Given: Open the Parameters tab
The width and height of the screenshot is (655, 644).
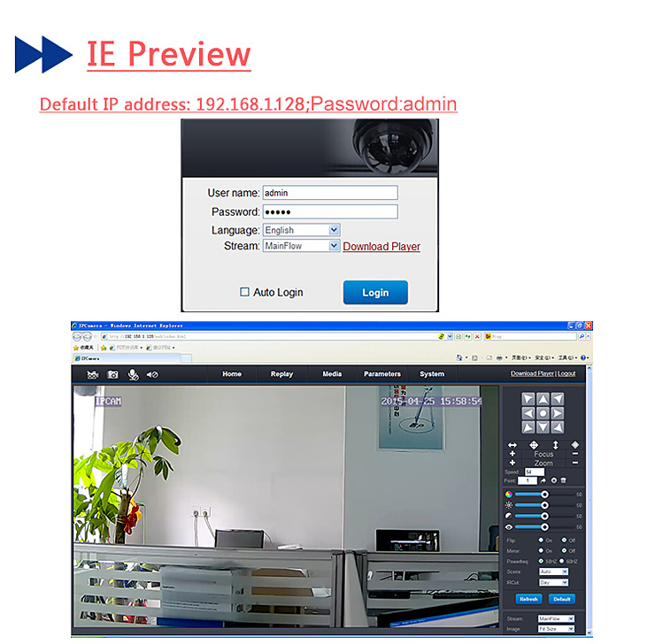Looking at the screenshot, I should pyautogui.click(x=382, y=374).
